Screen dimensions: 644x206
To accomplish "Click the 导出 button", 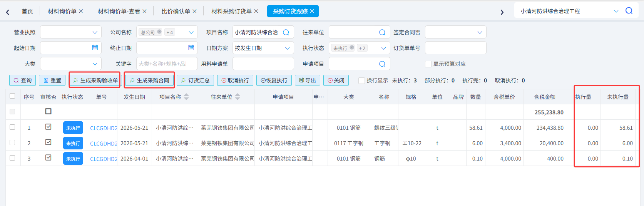I will pyautogui.click(x=308, y=80).
